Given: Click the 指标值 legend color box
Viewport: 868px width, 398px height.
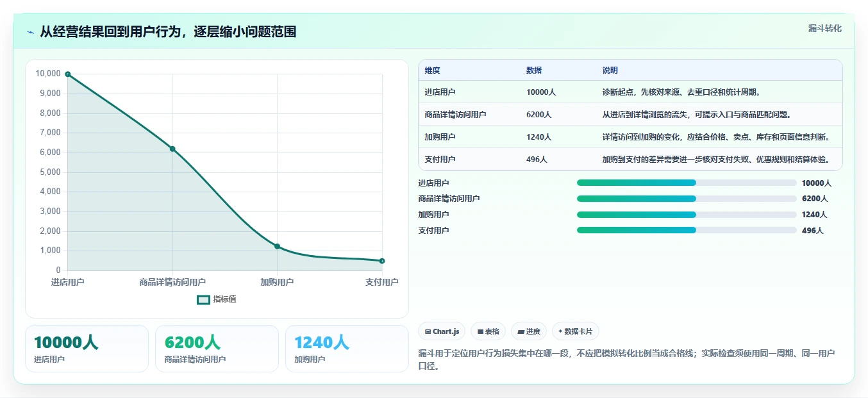Looking at the screenshot, I should pos(203,299).
